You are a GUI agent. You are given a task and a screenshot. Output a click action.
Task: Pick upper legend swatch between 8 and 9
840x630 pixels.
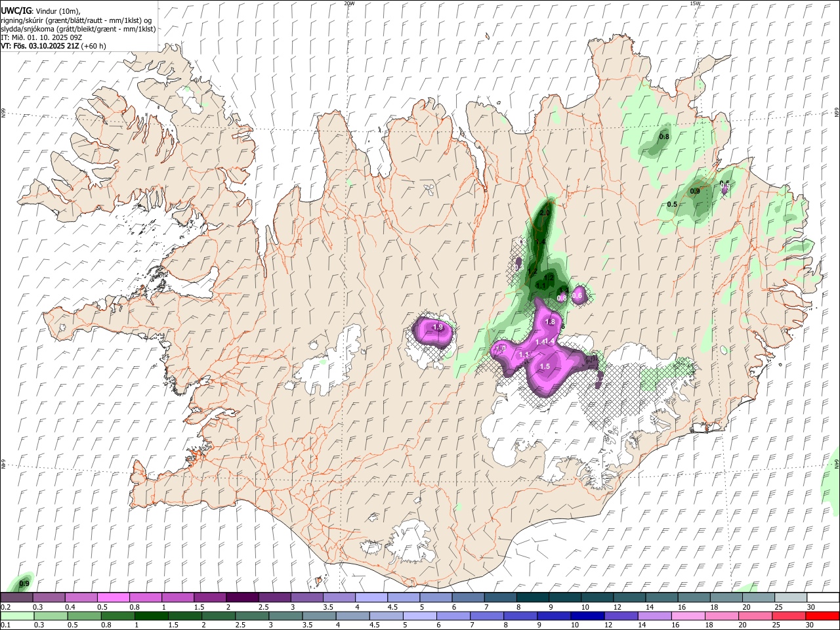(532, 597)
